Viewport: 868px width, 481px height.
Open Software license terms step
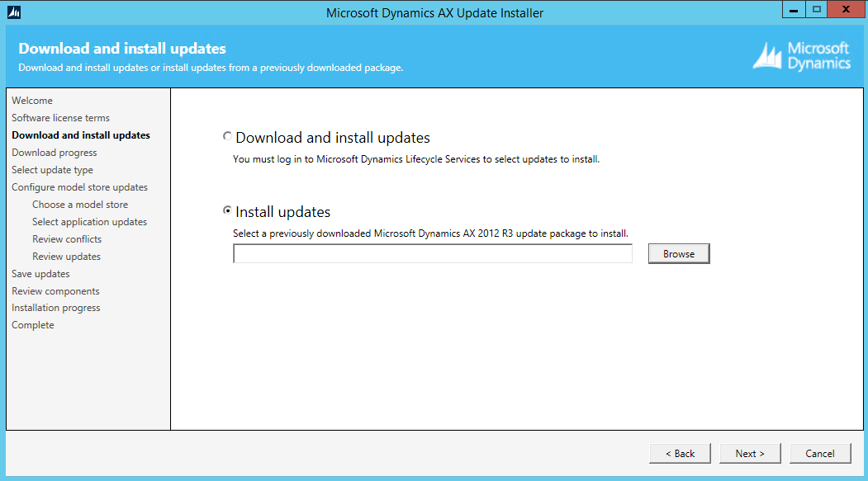tap(60, 118)
